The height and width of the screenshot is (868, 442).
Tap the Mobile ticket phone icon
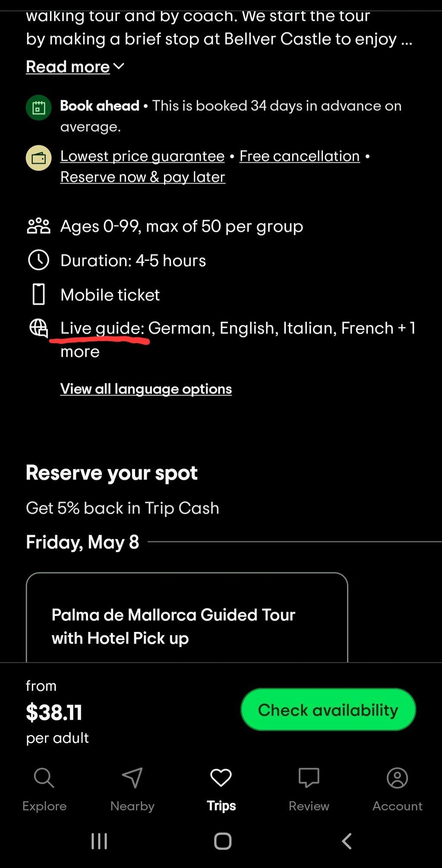39,294
